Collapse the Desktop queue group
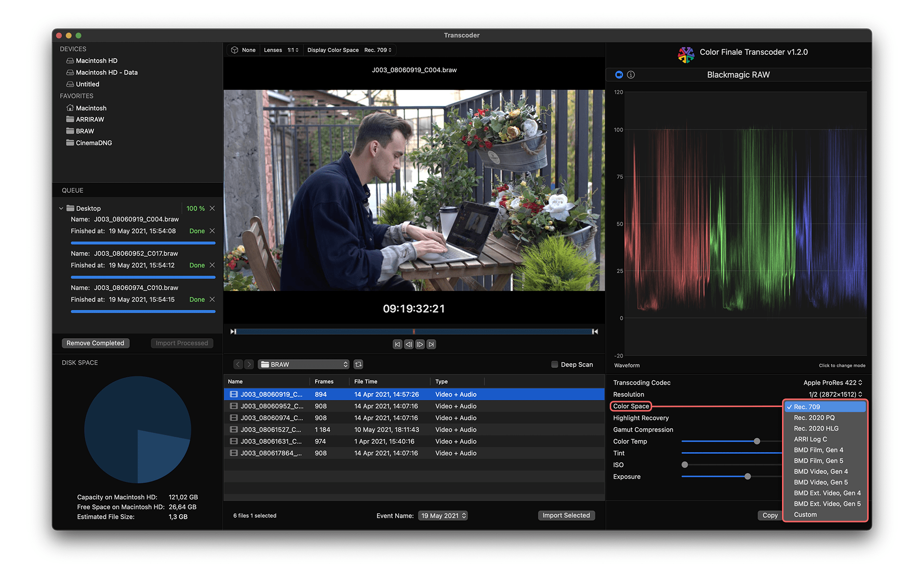The width and height of the screenshot is (924, 564). [x=61, y=209]
